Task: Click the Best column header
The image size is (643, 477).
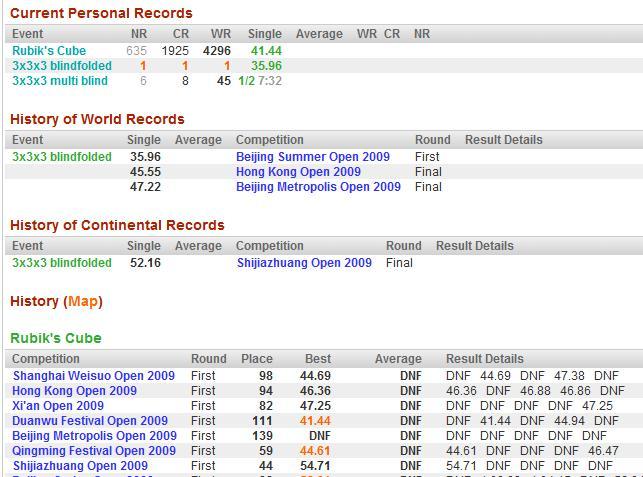Action: click(x=318, y=359)
